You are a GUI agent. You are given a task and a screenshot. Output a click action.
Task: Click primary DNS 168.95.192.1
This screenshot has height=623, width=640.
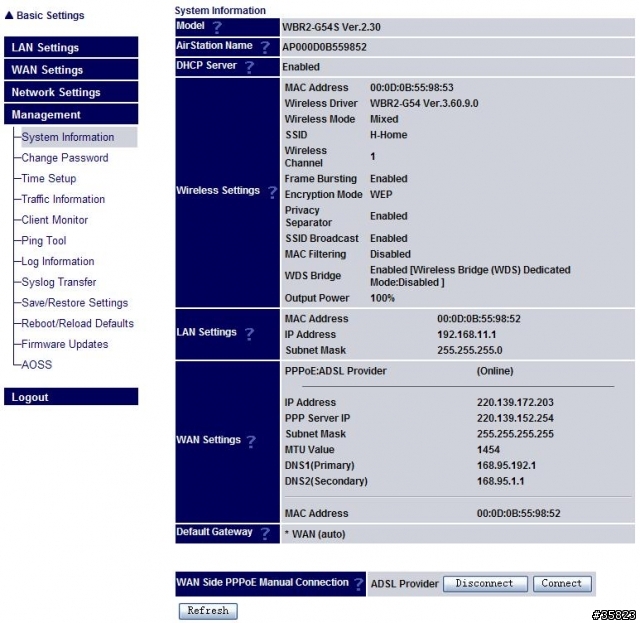click(x=507, y=465)
